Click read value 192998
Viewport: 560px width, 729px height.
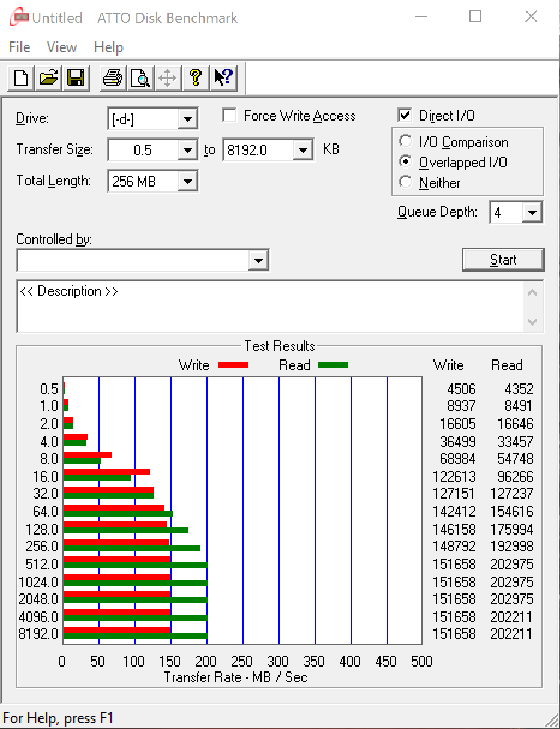click(511, 547)
